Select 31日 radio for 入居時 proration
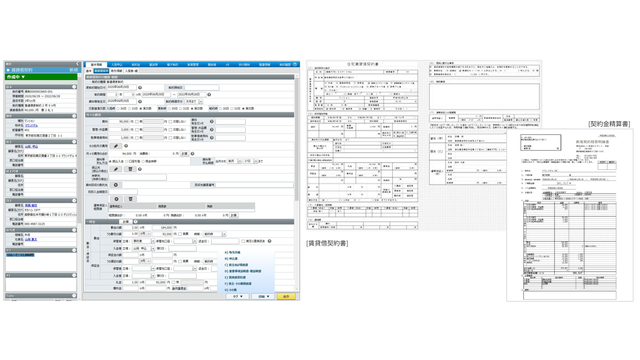This screenshot has height=360, width=640. pyautogui.click(x=129, y=109)
